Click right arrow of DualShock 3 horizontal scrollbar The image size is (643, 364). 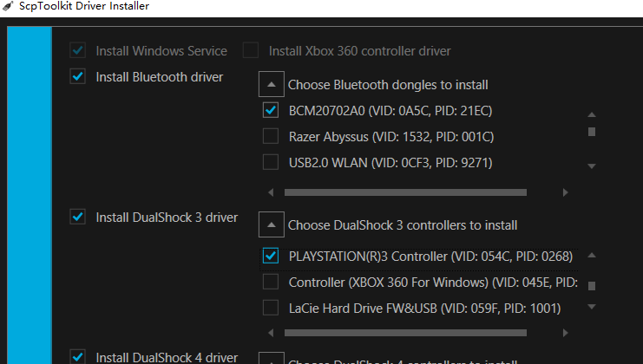566,333
